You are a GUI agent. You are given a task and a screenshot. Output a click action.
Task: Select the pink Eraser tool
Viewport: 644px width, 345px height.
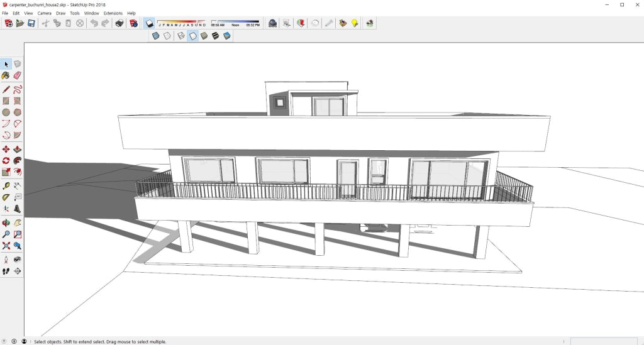pyautogui.click(x=17, y=75)
